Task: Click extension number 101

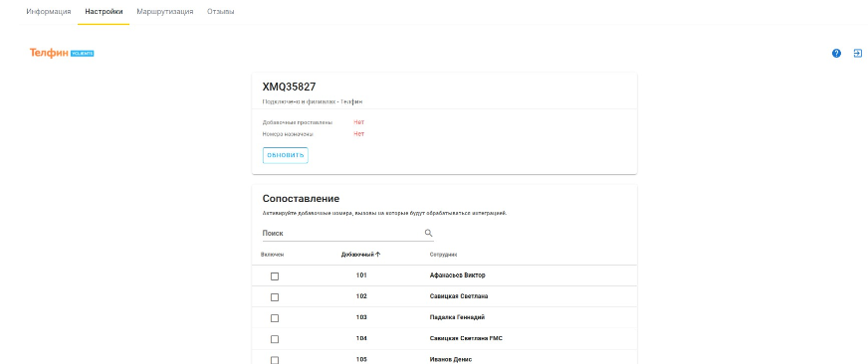Action: 361,275
